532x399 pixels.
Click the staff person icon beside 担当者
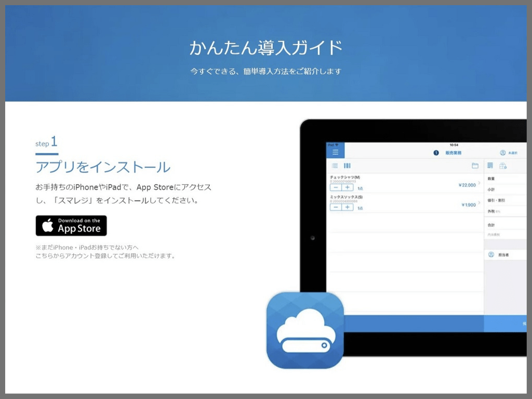[491, 255]
